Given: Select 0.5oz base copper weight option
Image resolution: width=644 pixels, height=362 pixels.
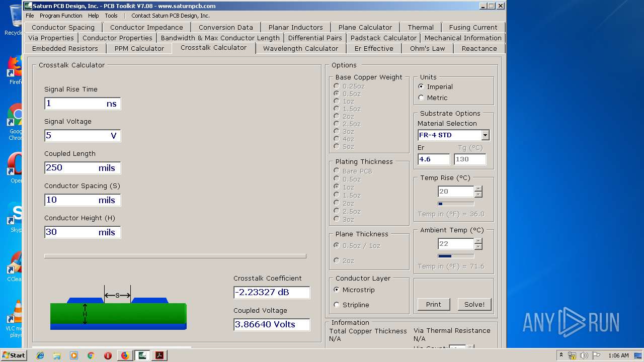Looking at the screenshot, I should pos(337,94).
